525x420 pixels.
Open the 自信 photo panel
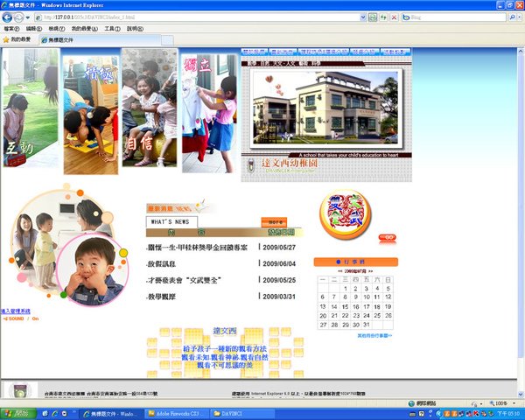[150, 108]
